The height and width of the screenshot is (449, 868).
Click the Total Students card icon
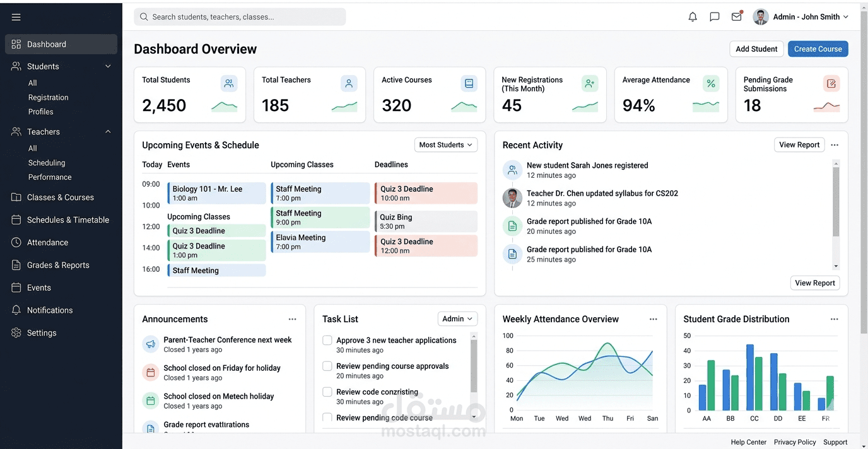coord(229,83)
